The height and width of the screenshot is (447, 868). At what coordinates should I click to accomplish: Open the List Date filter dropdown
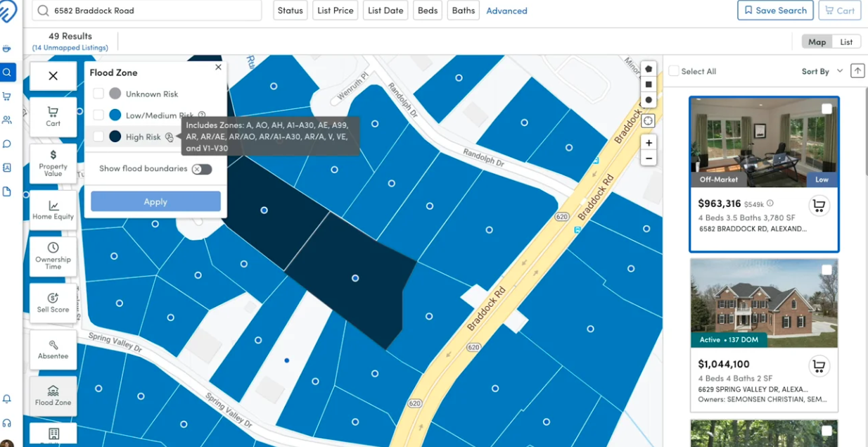[x=385, y=11]
